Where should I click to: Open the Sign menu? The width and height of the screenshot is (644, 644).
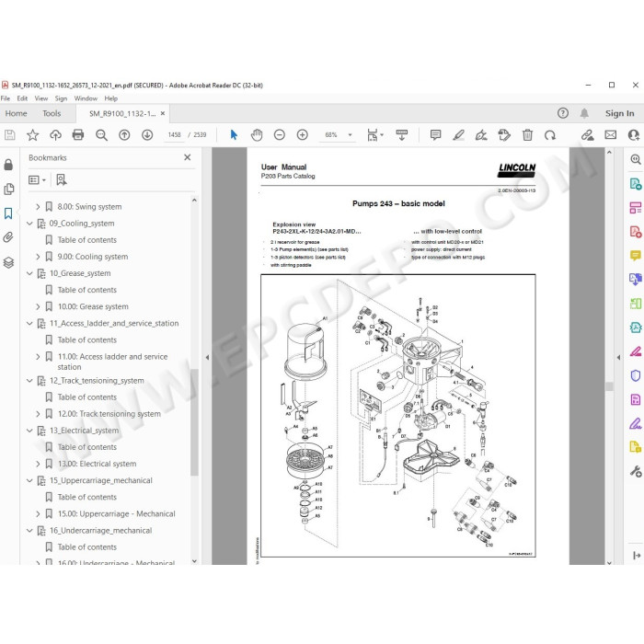[x=61, y=98]
